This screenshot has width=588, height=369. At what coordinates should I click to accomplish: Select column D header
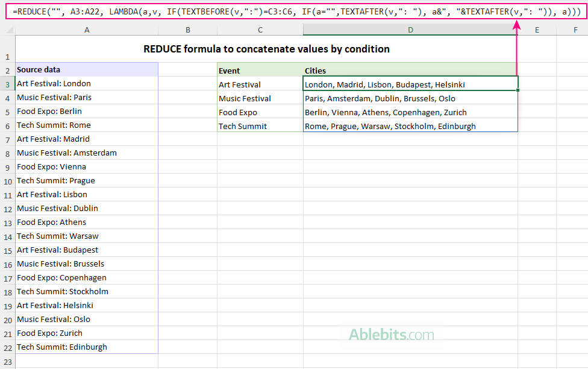click(x=410, y=30)
